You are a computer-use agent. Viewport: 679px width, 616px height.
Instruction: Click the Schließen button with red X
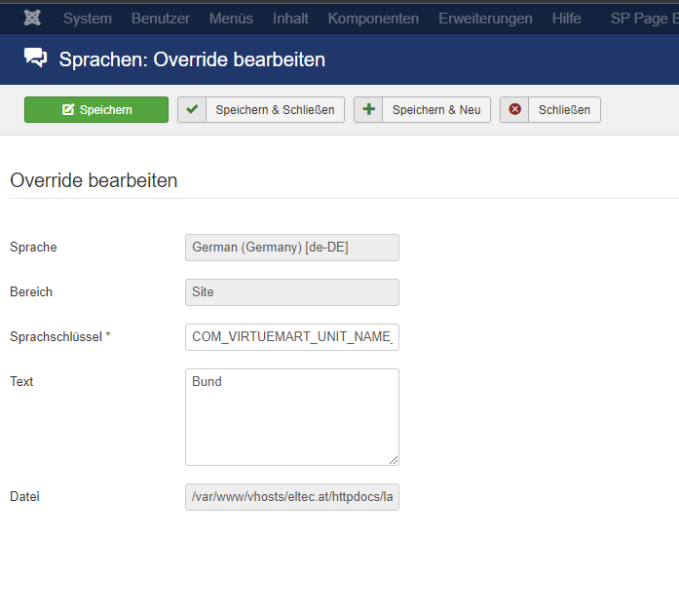tap(550, 110)
